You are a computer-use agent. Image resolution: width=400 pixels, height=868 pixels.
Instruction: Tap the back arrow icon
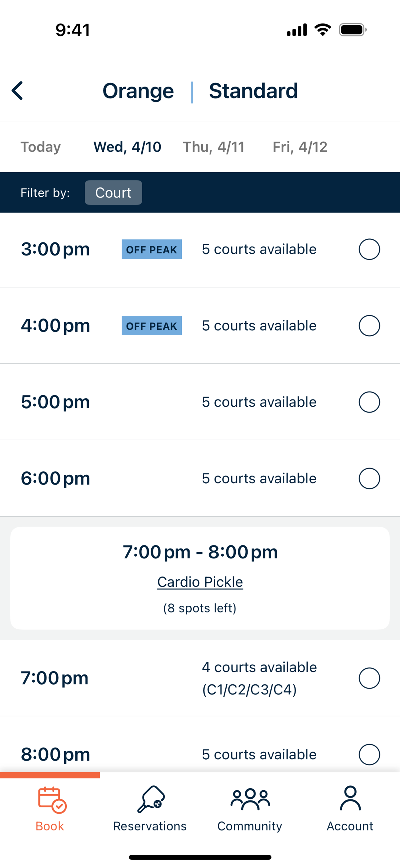(x=17, y=91)
